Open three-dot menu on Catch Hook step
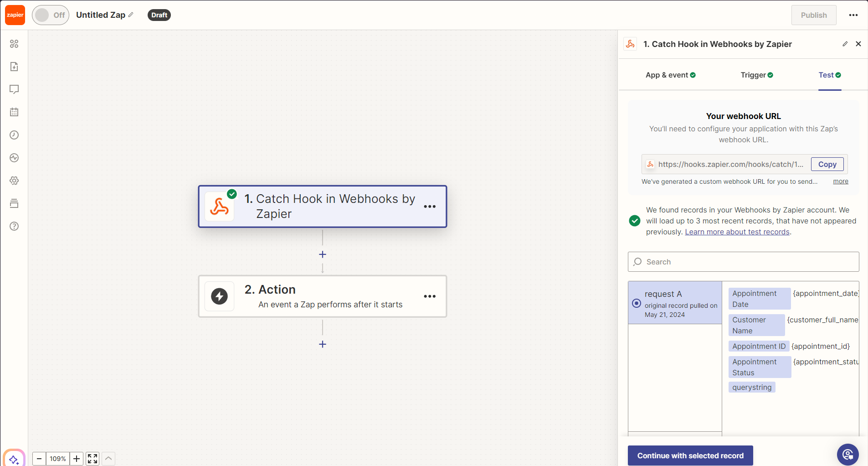 click(430, 207)
